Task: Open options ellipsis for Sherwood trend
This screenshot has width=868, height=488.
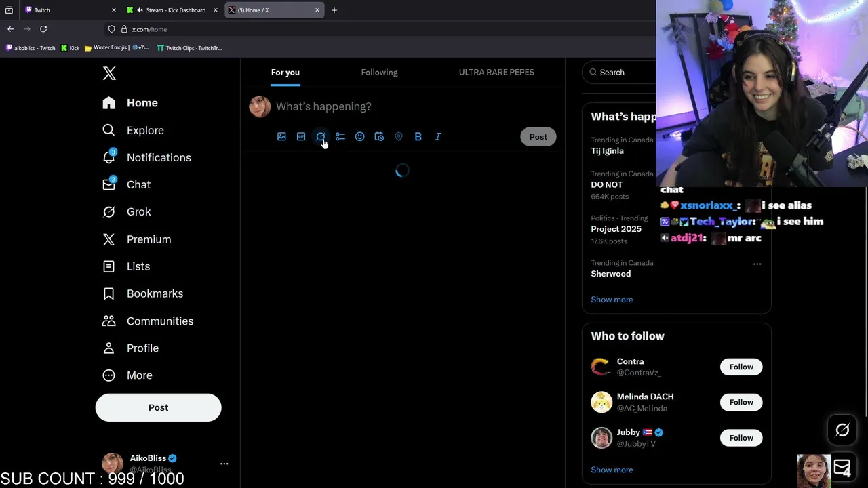Action: tap(757, 264)
